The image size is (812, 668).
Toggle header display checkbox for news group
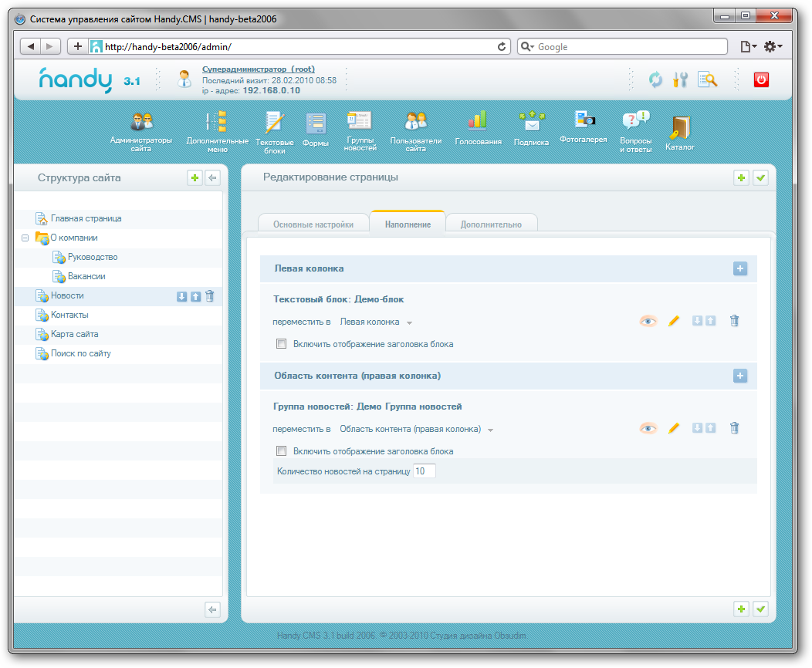coord(282,451)
